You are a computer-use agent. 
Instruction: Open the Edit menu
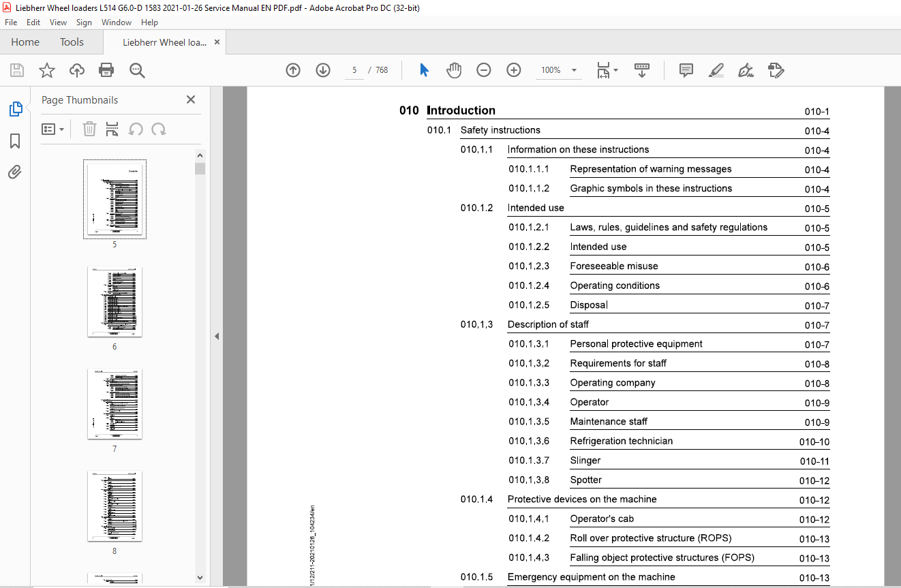[33, 22]
